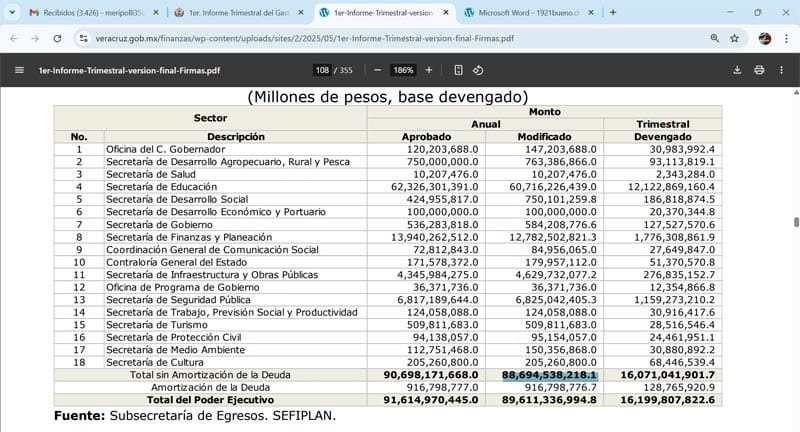The height and width of the screenshot is (432, 800).
Task: Bookmark this page with the star
Action: [x=735, y=38]
